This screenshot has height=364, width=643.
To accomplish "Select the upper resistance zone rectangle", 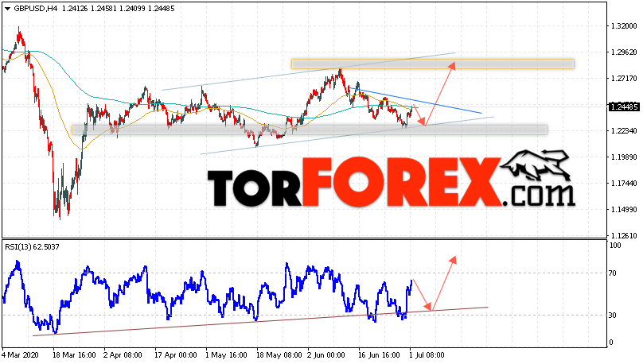I will coord(433,64).
